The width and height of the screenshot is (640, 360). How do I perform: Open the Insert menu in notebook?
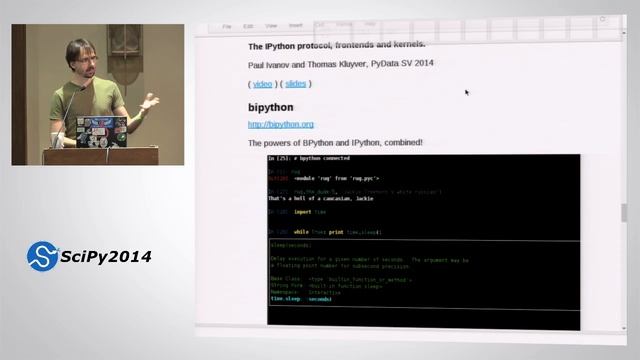pyautogui.click(x=296, y=26)
